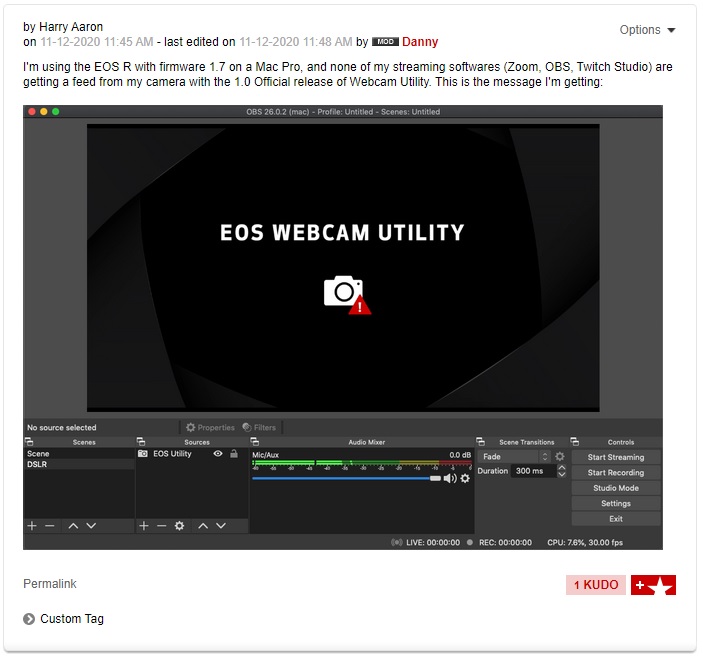Click the Start Streaming button
The width and height of the screenshot is (703, 658).
[615, 457]
